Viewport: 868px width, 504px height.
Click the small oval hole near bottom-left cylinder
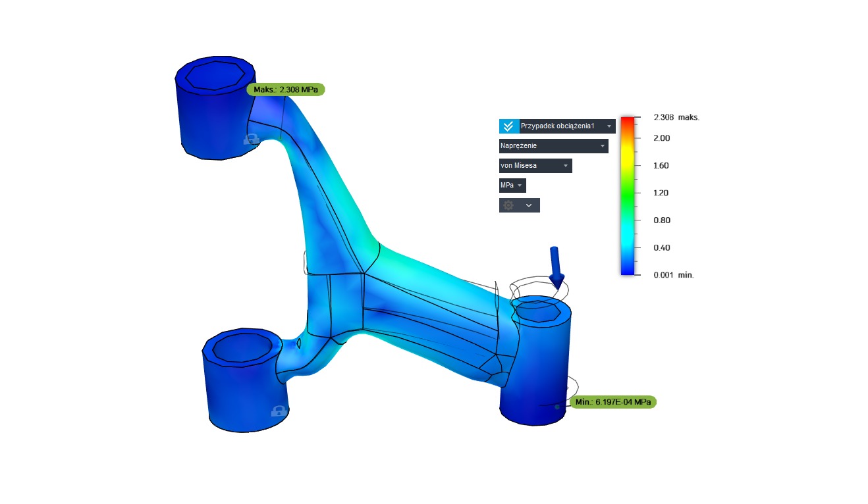[299, 343]
